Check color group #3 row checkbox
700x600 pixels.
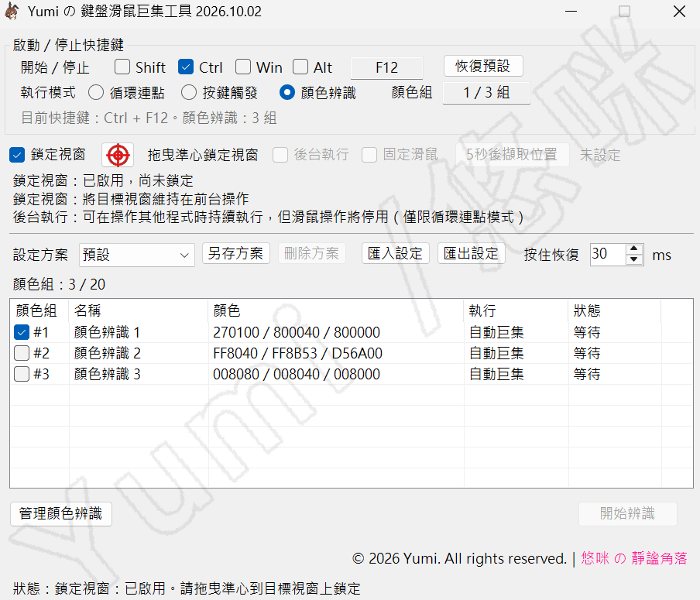click(22, 374)
